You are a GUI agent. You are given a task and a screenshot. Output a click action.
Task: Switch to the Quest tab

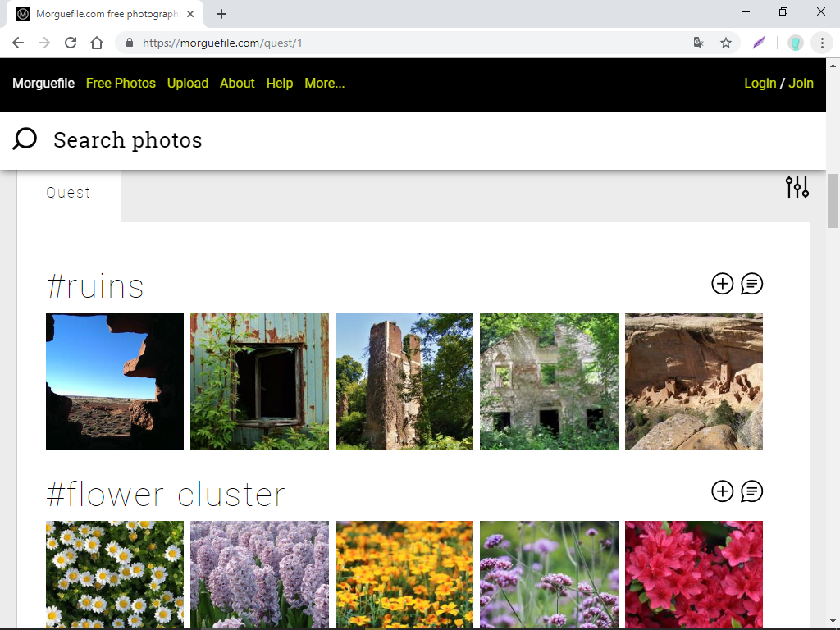[x=69, y=193]
